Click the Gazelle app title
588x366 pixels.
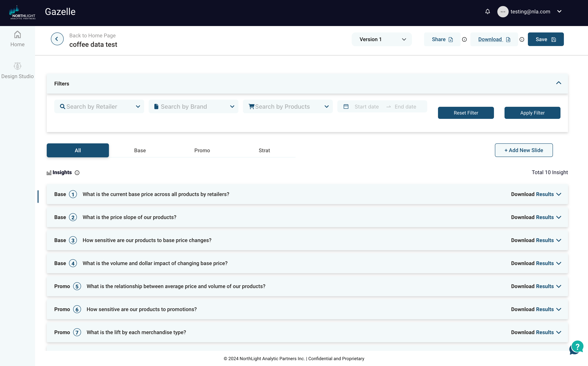tap(60, 12)
